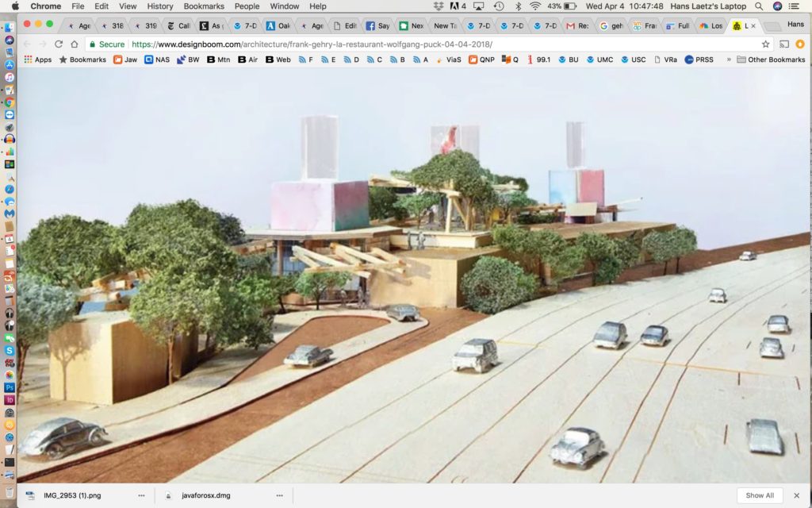812x508 pixels.
Task: Open the Time Machine menu bar icon
Action: 499,6
